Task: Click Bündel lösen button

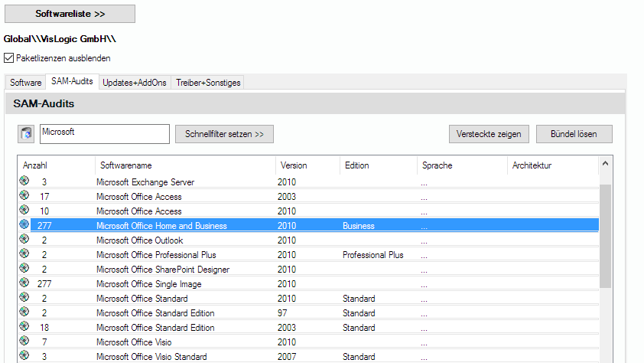Action: (x=574, y=134)
